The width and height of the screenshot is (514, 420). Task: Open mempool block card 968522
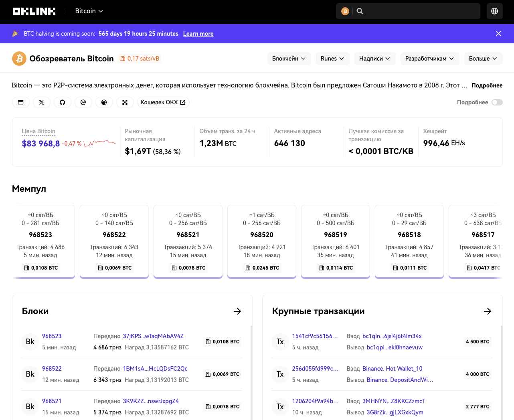coord(114,241)
